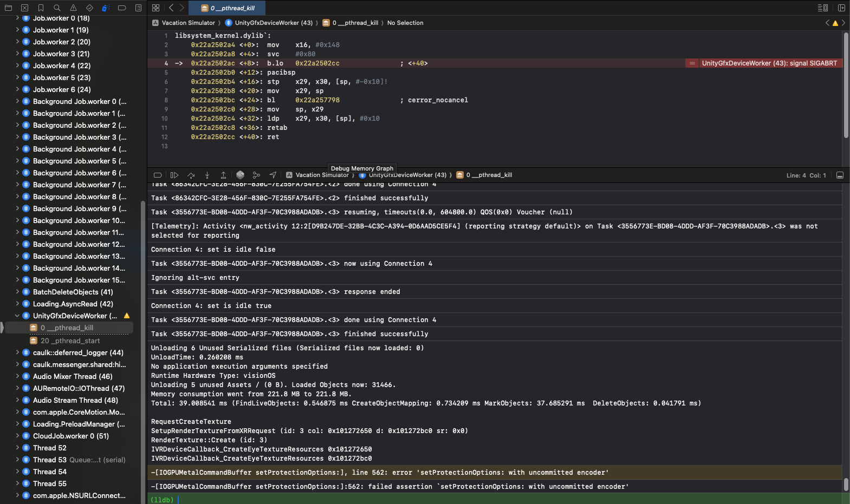
Task: Toggle breakpoints activation in debug bar
Action: click(158, 175)
